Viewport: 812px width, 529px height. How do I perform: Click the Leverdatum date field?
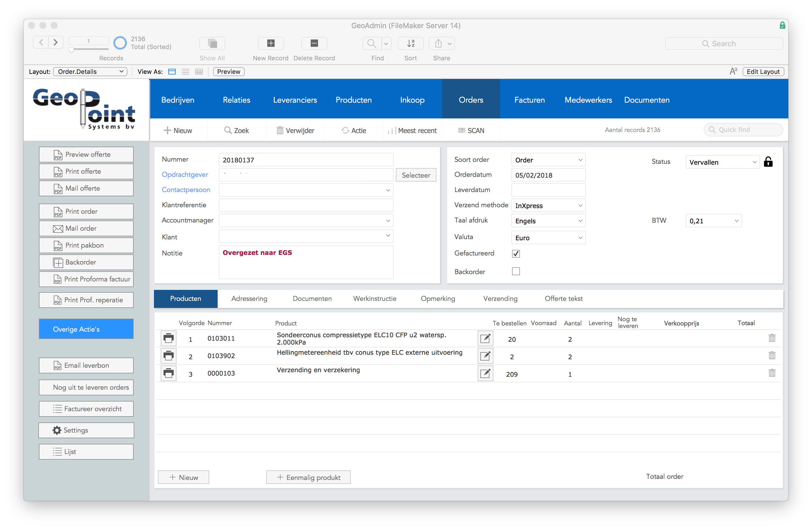(548, 190)
